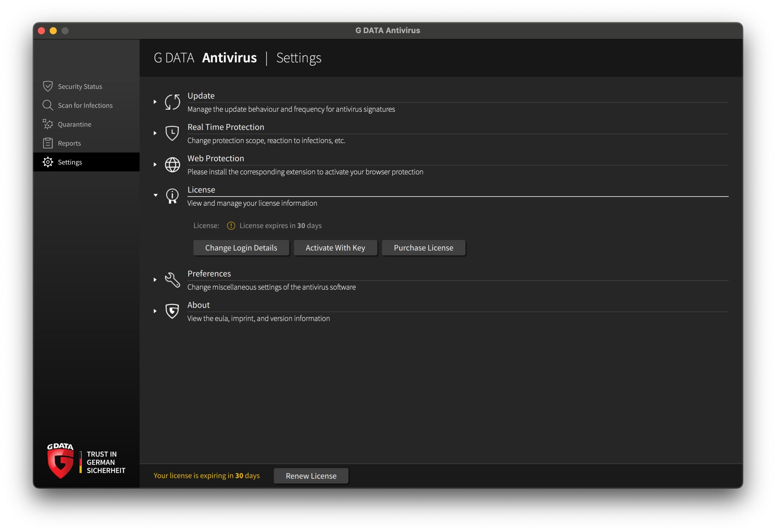This screenshot has width=776, height=532.
Task: Click the Preferences wrench icon
Action: [x=172, y=280]
